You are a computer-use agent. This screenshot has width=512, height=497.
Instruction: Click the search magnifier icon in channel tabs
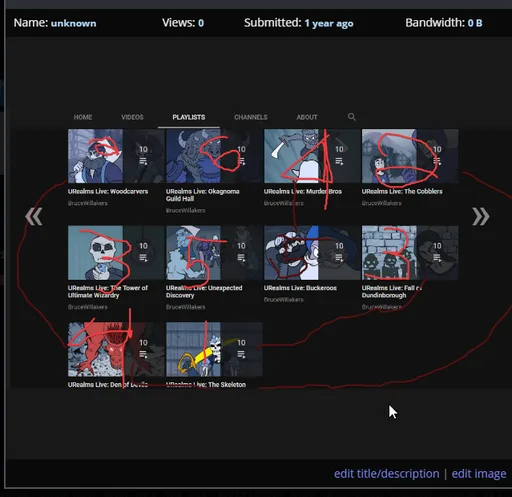pyautogui.click(x=352, y=117)
